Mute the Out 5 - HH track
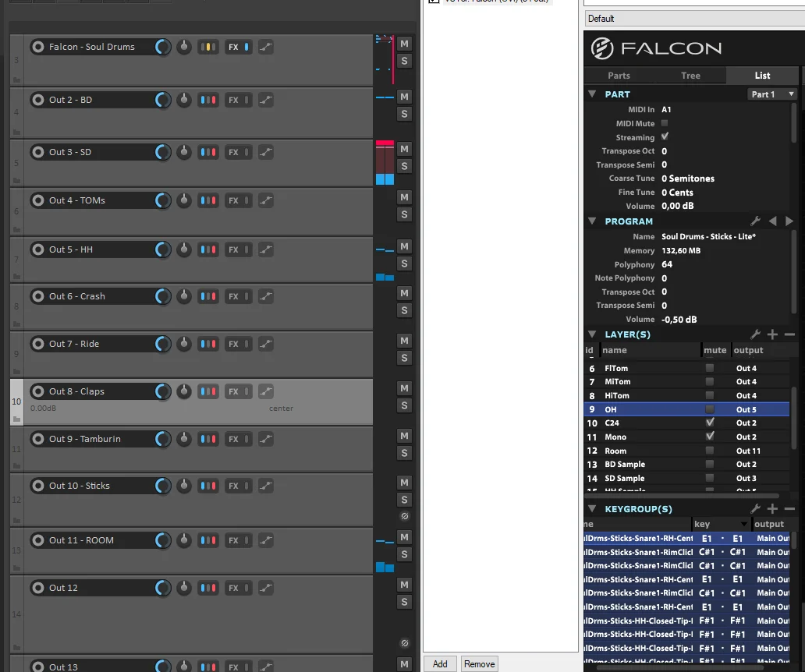 coord(405,247)
